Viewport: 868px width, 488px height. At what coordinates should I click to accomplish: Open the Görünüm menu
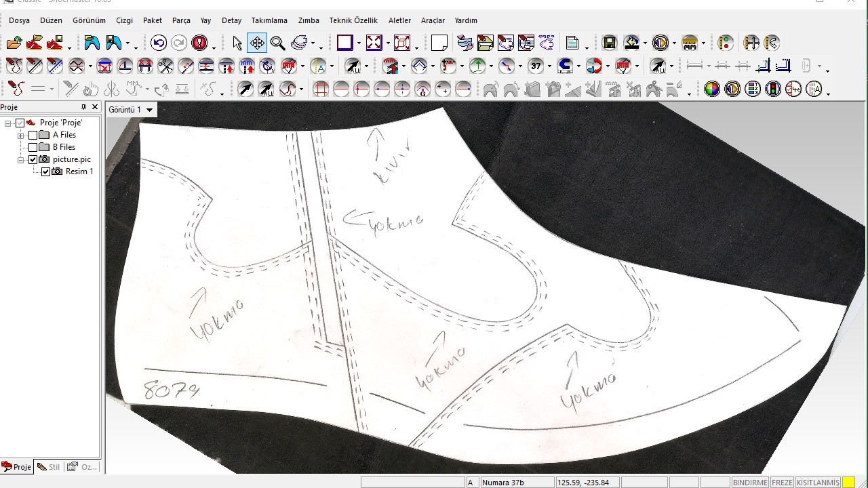89,20
